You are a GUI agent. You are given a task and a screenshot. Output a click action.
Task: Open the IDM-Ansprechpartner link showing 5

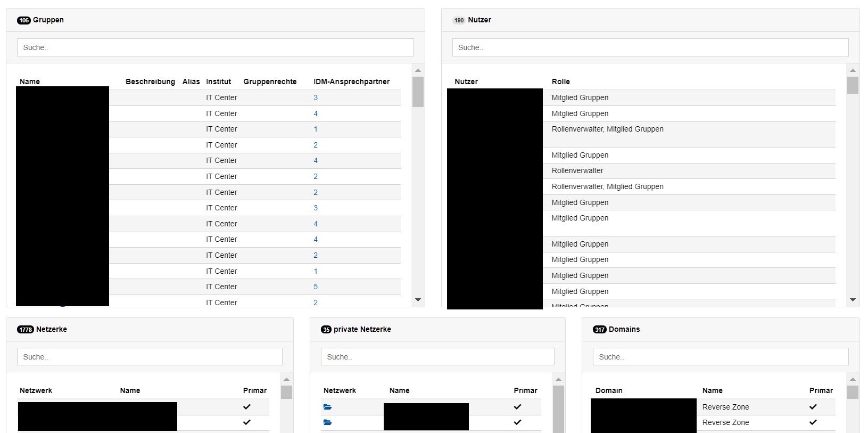point(316,287)
